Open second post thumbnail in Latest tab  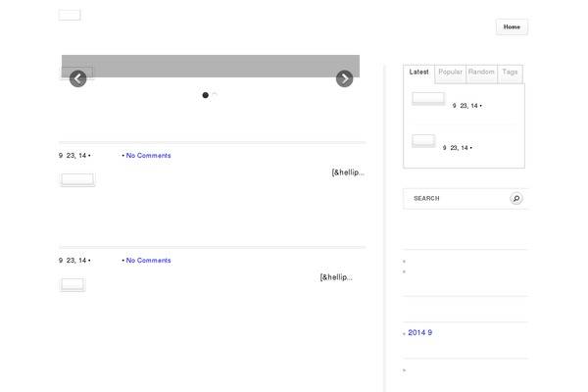click(423, 141)
